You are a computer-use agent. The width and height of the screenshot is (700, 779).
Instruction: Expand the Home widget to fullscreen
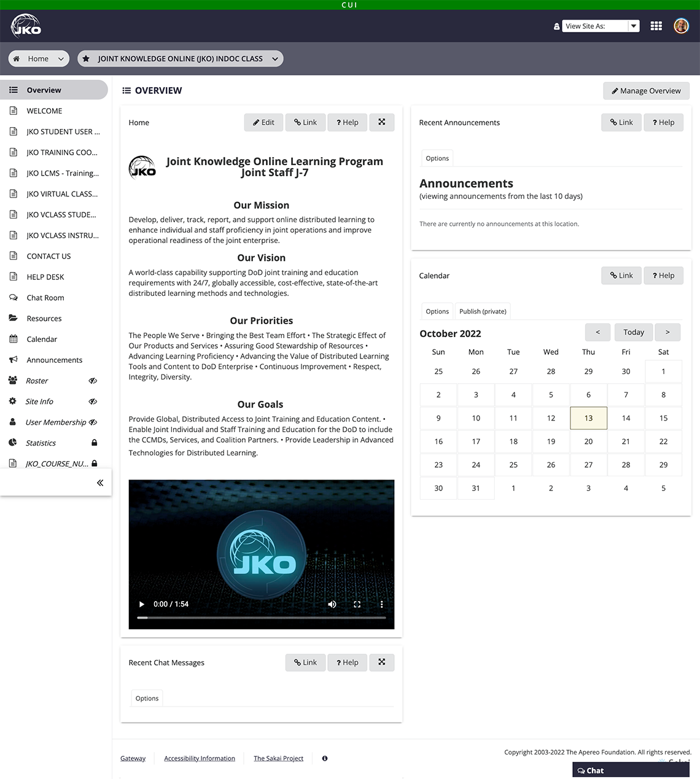tap(381, 122)
